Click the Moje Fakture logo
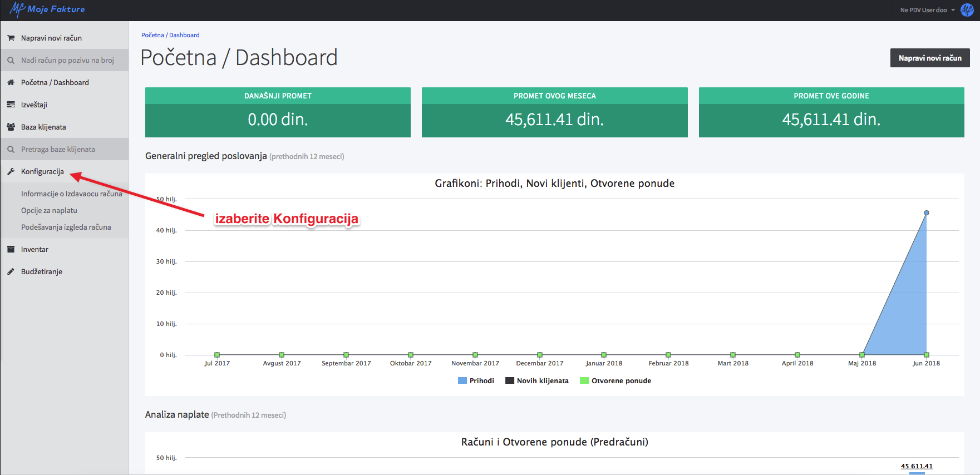The image size is (980, 475). pos(47,9)
